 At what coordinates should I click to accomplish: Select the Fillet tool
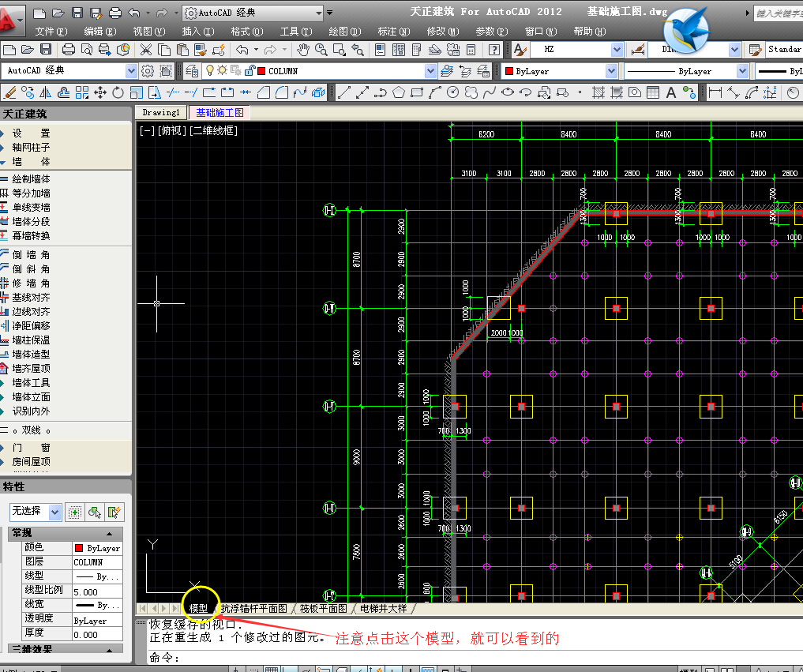282,92
